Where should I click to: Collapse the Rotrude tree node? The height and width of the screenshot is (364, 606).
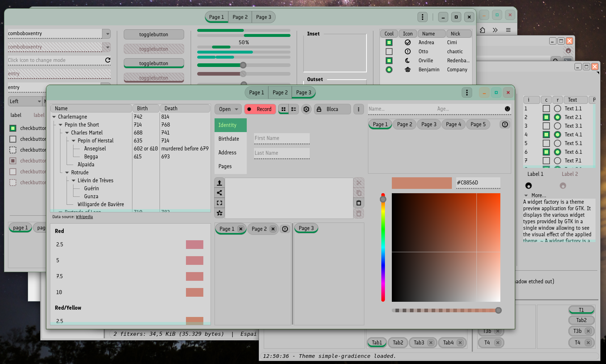[x=67, y=173]
